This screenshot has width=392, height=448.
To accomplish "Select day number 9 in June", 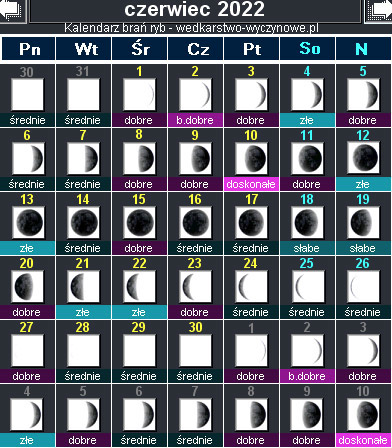I will 195,135.
